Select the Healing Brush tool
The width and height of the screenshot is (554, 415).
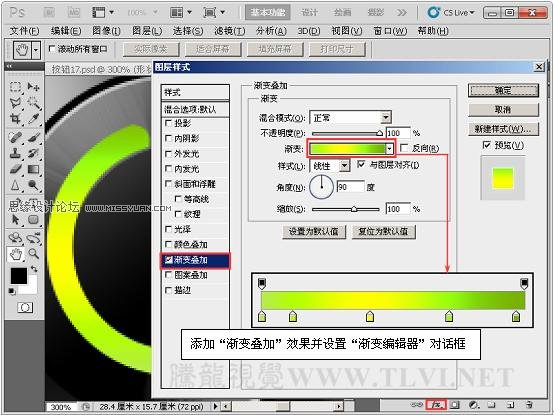coord(15,137)
